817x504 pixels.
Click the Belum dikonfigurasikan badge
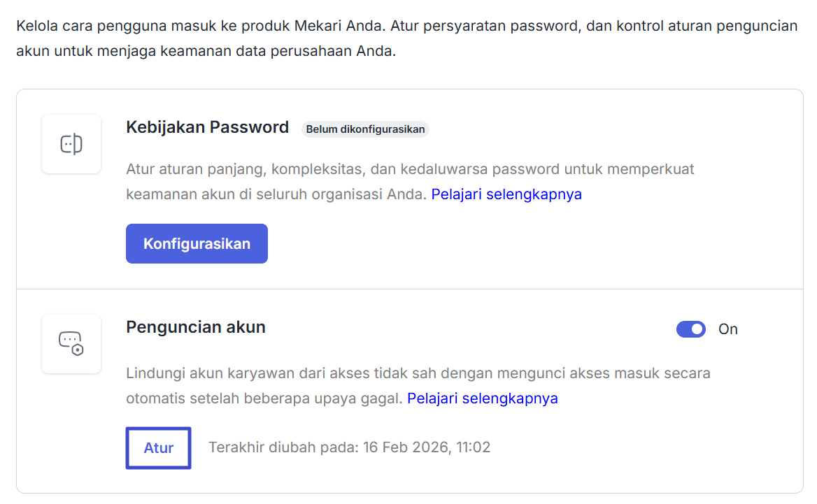365,129
